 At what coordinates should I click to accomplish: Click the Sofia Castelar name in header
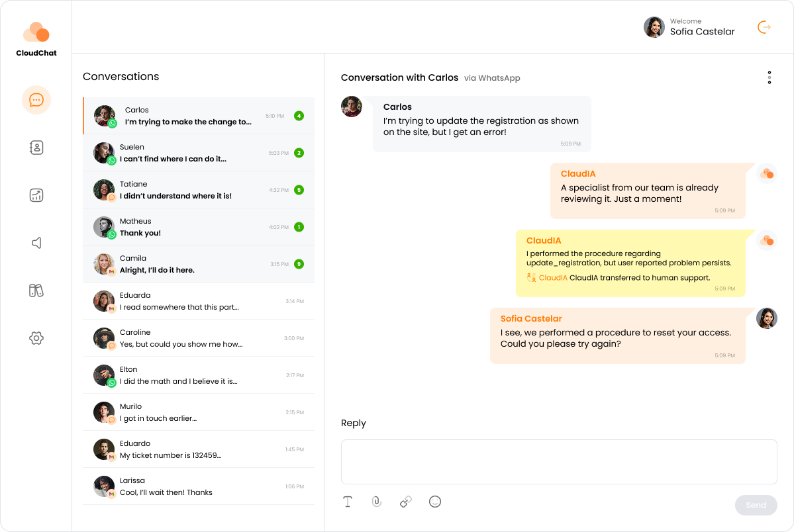(703, 31)
